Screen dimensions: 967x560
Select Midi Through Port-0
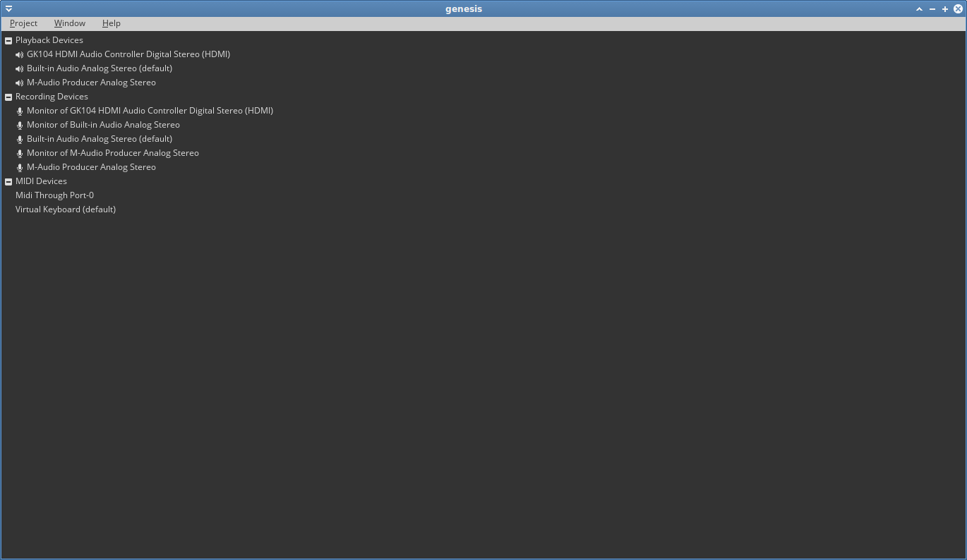click(x=54, y=195)
